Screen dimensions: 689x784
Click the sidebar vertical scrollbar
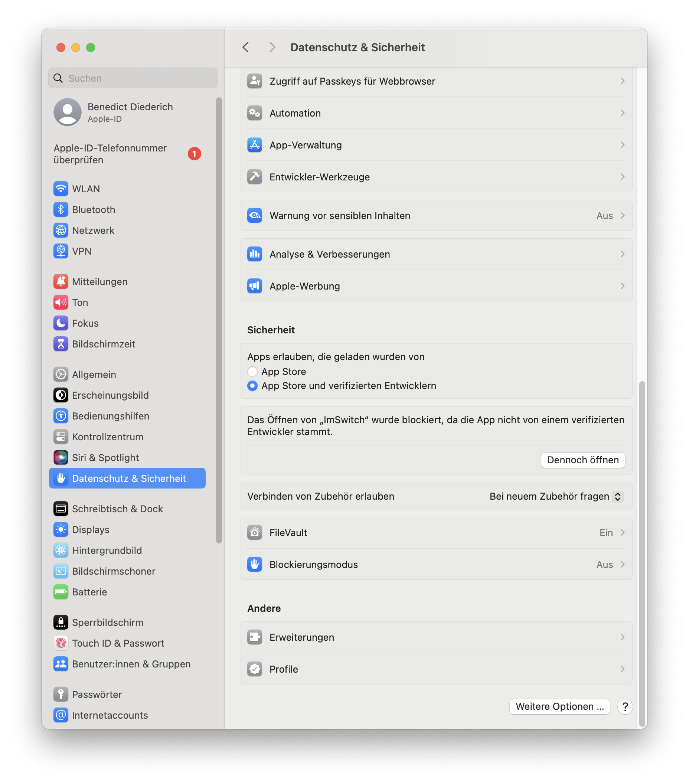[x=219, y=320]
